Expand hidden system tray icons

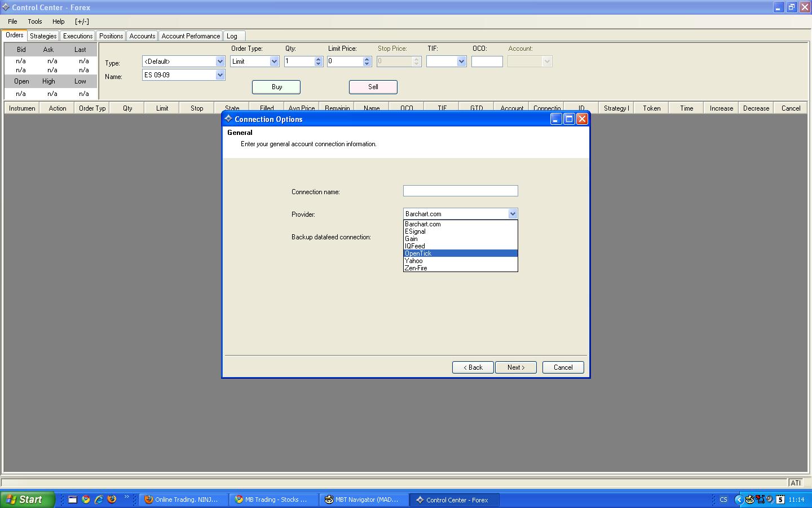(x=739, y=500)
